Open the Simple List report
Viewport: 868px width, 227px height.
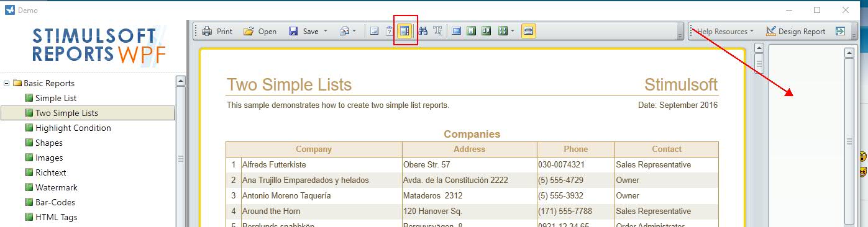click(x=56, y=98)
